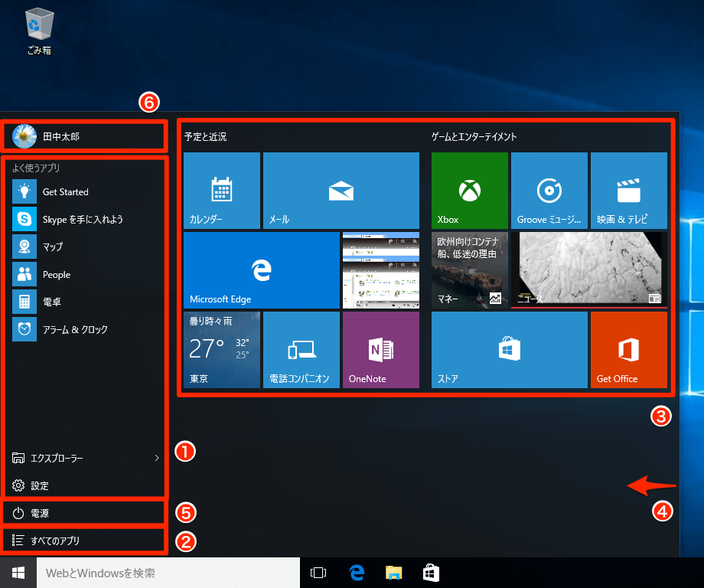The width and height of the screenshot is (704, 588).
Task: Open エクスプローラー from the Start menu
Action: pyautogui.click(x=85, y=458)
